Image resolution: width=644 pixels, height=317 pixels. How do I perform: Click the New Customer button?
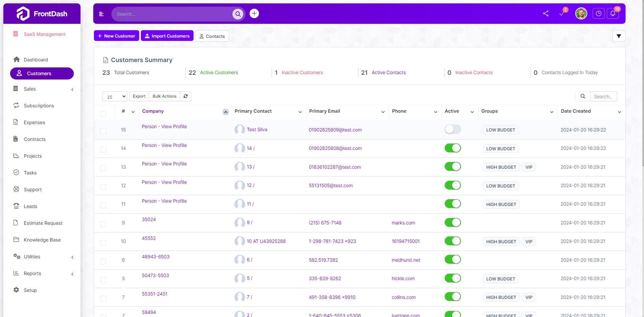[x=116, y=36]
